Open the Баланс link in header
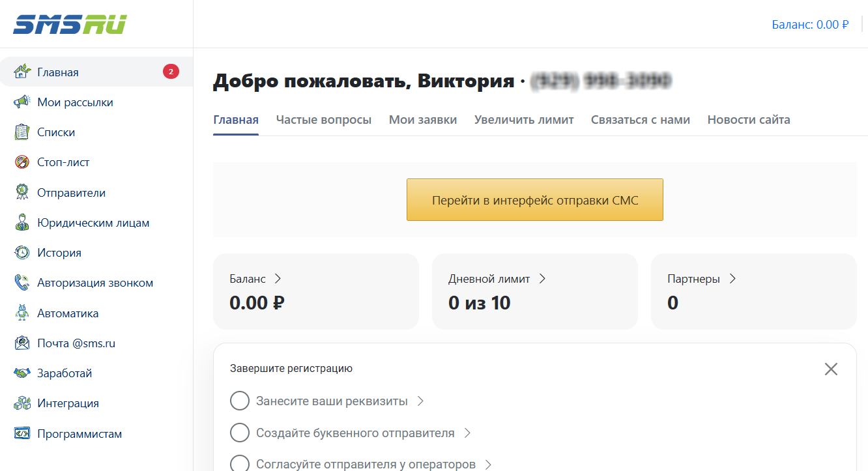The image size is (868, 471). pos(811,23)
